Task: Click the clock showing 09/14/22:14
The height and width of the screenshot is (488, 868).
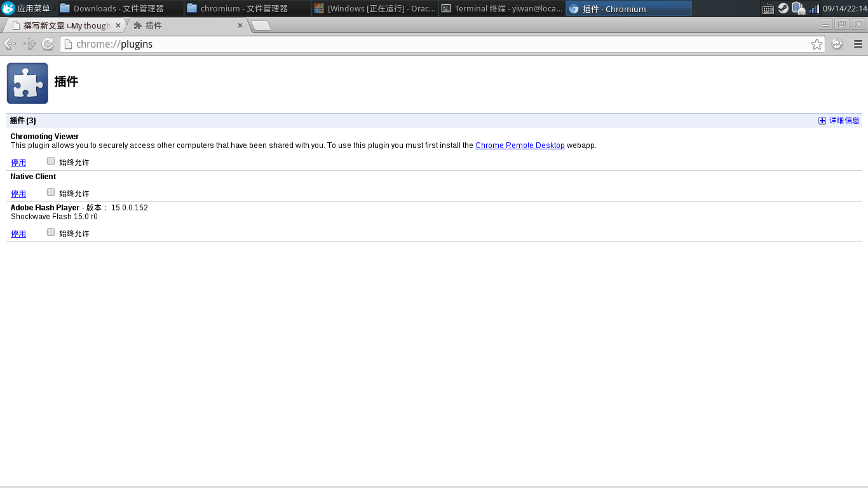Action: click(844, 9)
